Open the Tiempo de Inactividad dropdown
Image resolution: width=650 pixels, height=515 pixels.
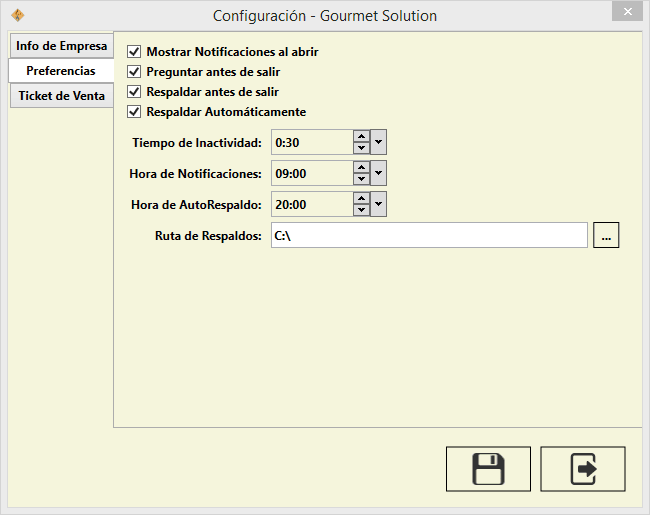tap(378, 142)
